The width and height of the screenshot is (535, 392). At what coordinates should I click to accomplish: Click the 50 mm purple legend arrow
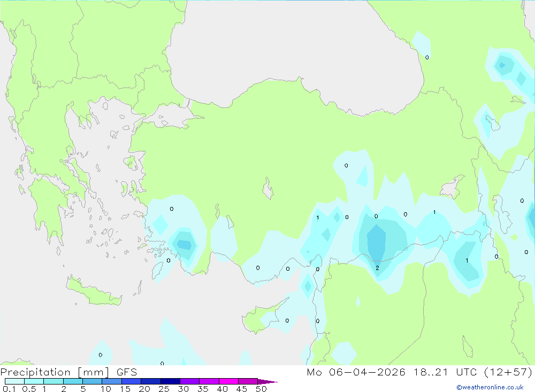[x=267, y=381]
